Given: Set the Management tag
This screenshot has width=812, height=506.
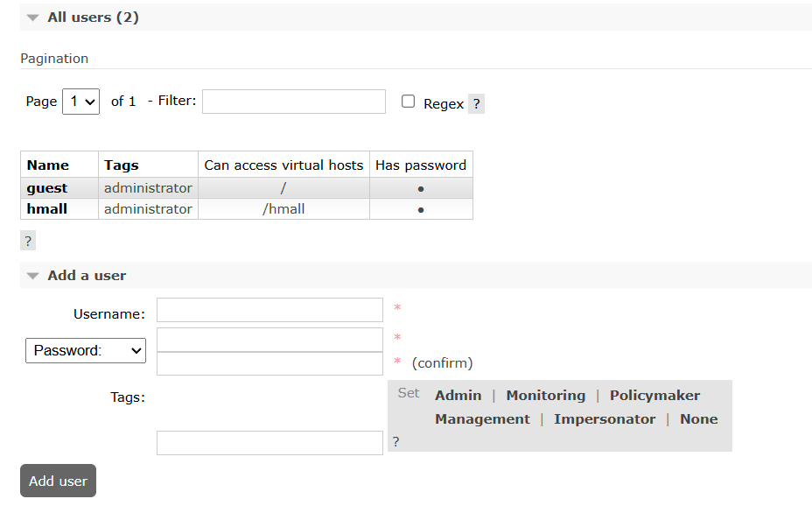Looking at the screenshot, I should (482, 419).
